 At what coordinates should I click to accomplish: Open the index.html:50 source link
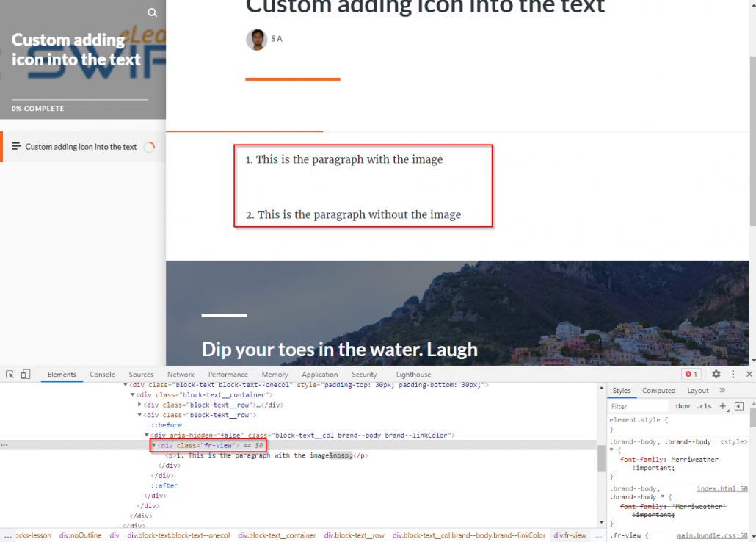pos(722,488)
